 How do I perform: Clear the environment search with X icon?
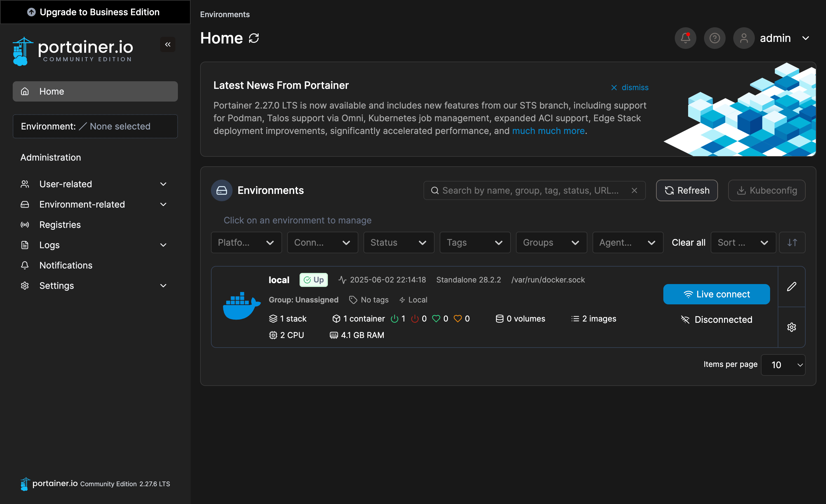pos(634,190)
